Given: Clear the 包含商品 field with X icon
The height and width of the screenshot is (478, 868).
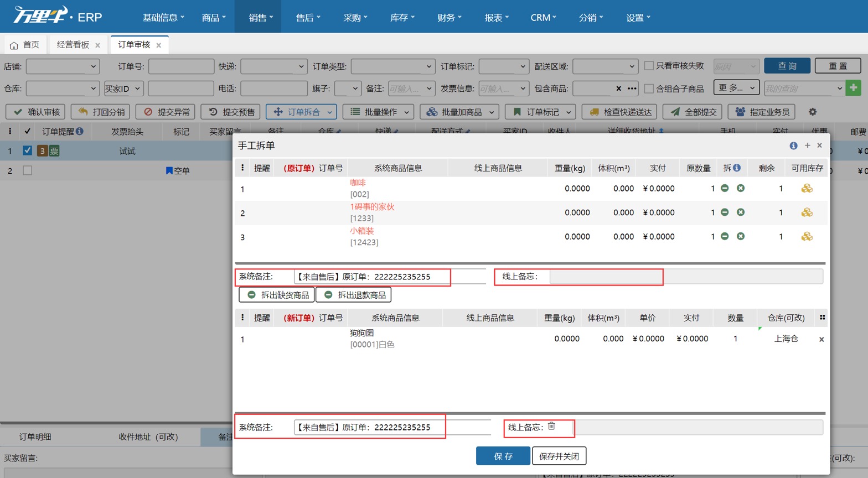Looking at the screenshot, I should (x=619, y=89).
